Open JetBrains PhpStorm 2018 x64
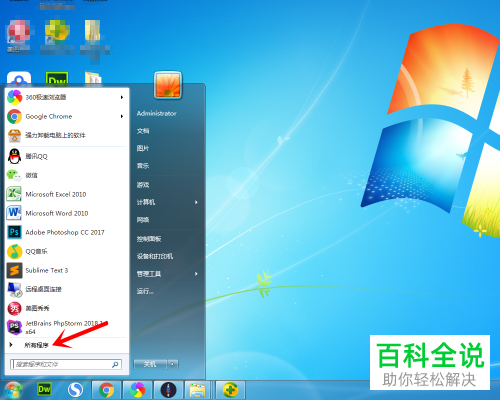 click(66, 327)
